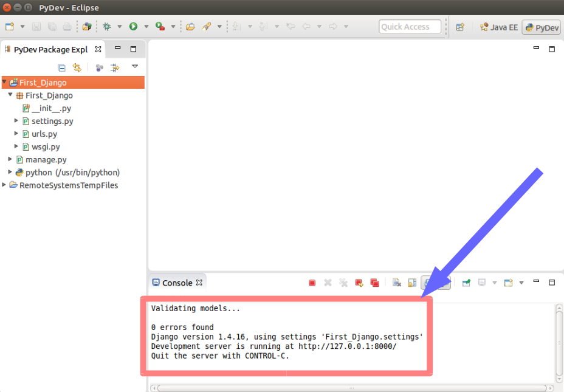Open the Debug configurations dropdown arrow
564x392 pixels.
point(119,27)
